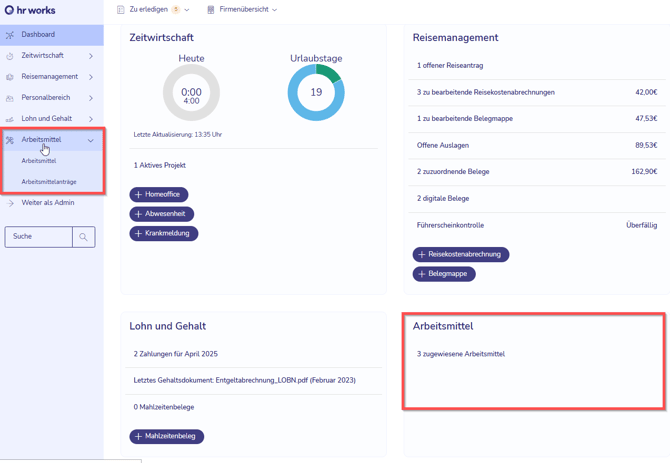Image resolution: width=670 pixels, height=463 pixels.
Task: Click the search magnifier icon
Action: pyautogui.click(x=83, y=237)
